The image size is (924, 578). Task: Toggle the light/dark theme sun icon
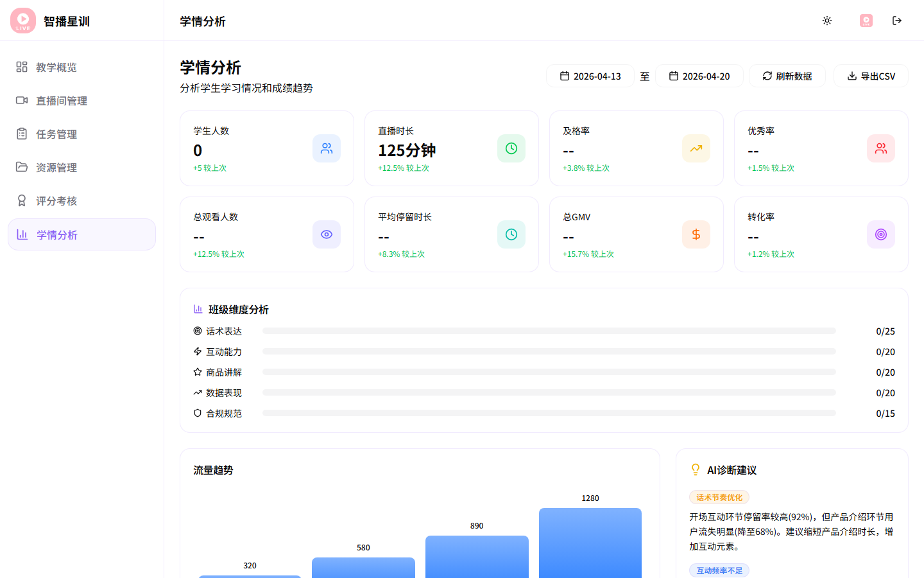[x=827, y=21]
